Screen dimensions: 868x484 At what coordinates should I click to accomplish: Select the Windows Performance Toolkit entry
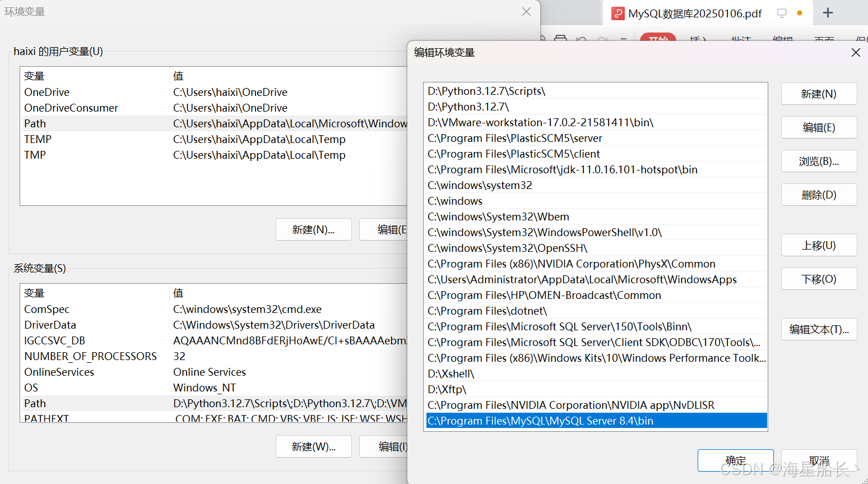596,358
